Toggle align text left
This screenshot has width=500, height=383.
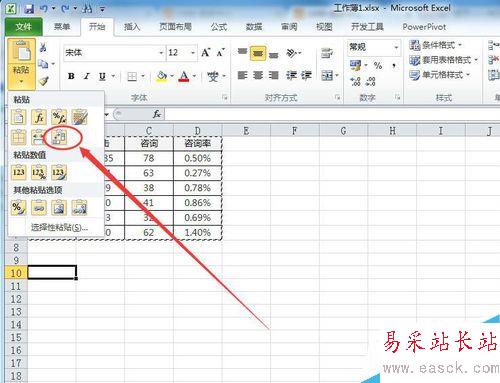242,76
